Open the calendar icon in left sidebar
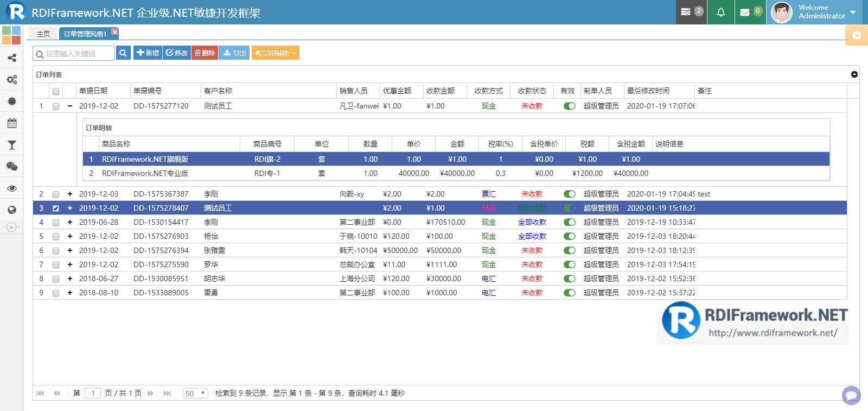 pyautogui.click(x=11, y=123)
